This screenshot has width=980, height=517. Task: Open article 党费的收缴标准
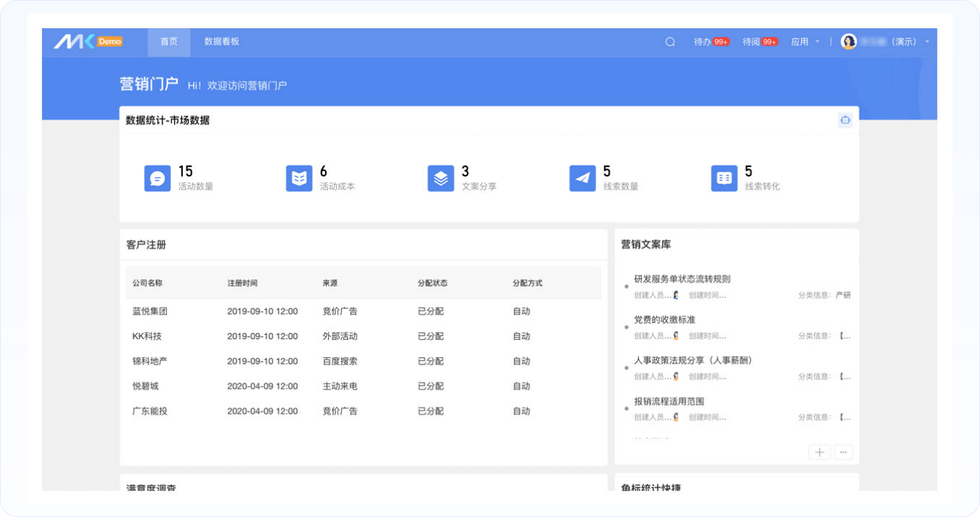point(664,320)
